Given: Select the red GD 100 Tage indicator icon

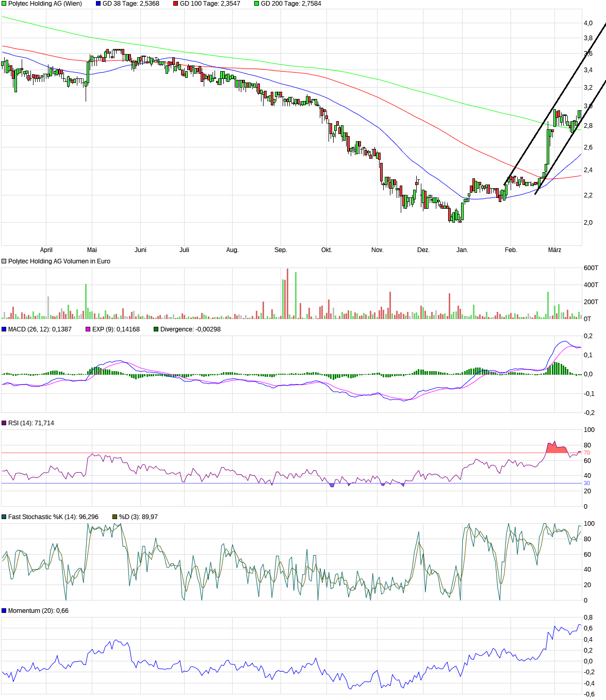Looking at the screenshot, I should click(x=175, y=4).
